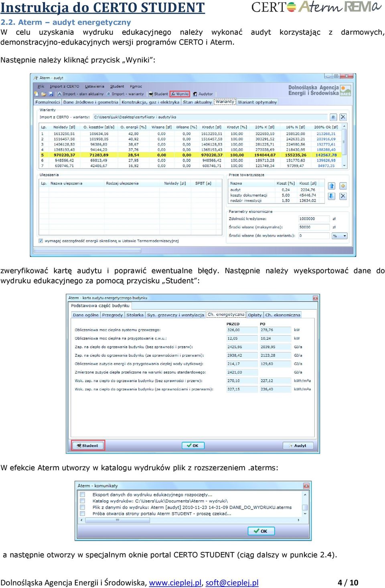
Task: Click the PRZED value field 326,00
Action: click(x=242, y=330)
